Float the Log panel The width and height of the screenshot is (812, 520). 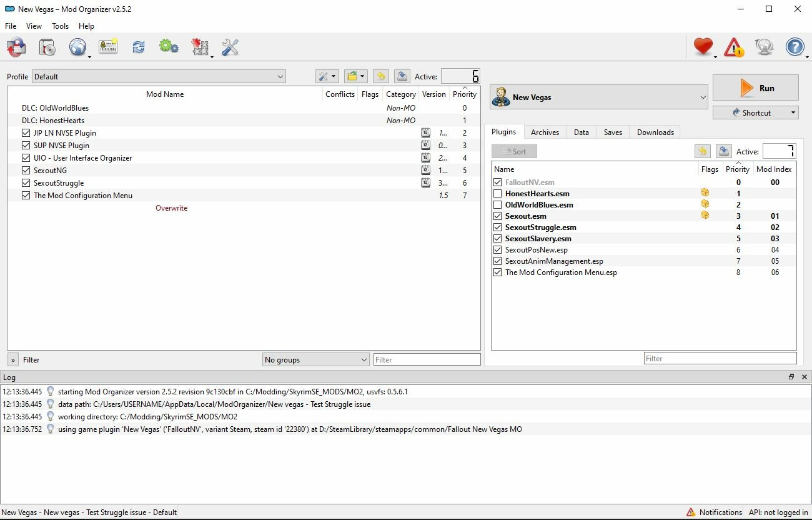[x=791, y=377]
